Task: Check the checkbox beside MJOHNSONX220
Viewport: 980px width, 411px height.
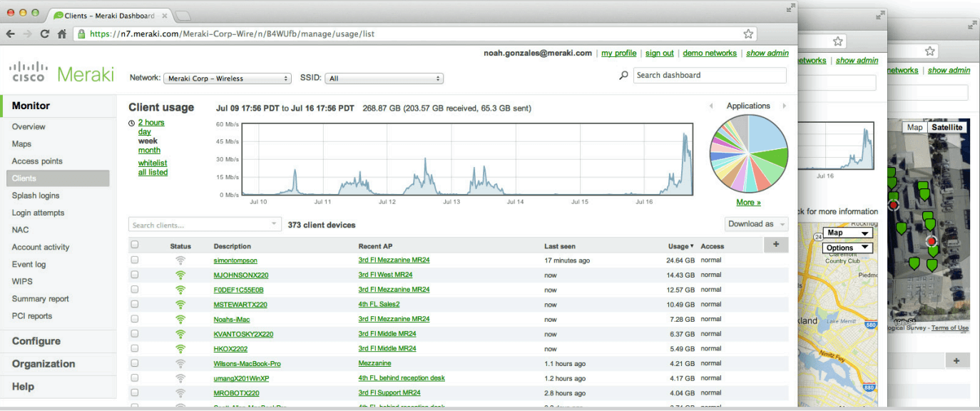Action: tap(134, 275)
